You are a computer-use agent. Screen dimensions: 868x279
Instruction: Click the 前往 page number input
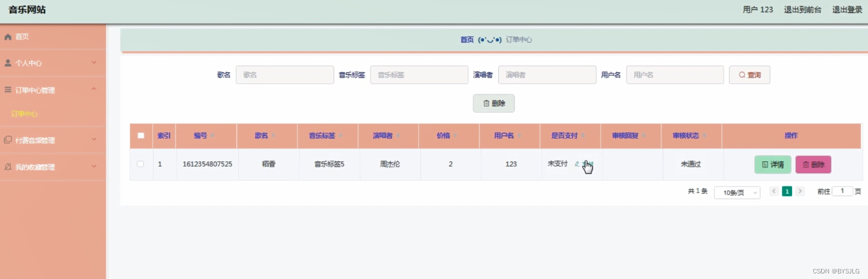[842, 191]
